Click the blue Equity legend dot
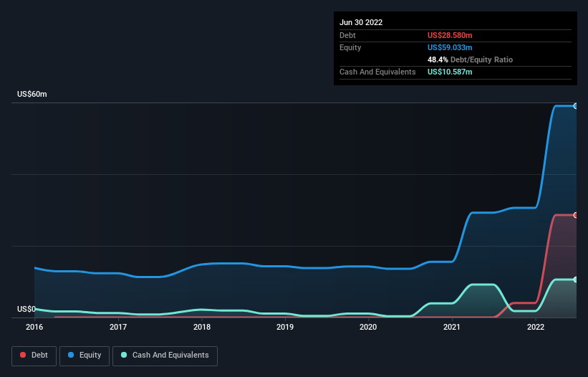Viewport: 588px width, 377px height. pos(70,355)
